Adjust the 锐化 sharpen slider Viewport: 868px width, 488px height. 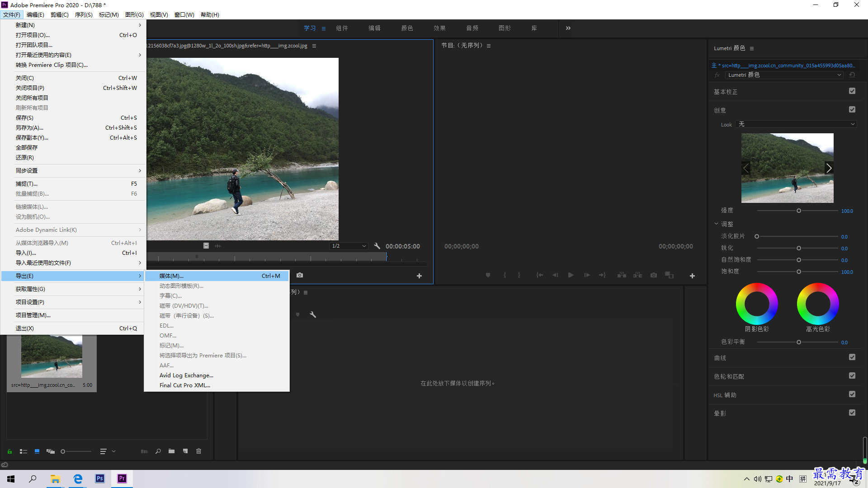pos(798,249)
